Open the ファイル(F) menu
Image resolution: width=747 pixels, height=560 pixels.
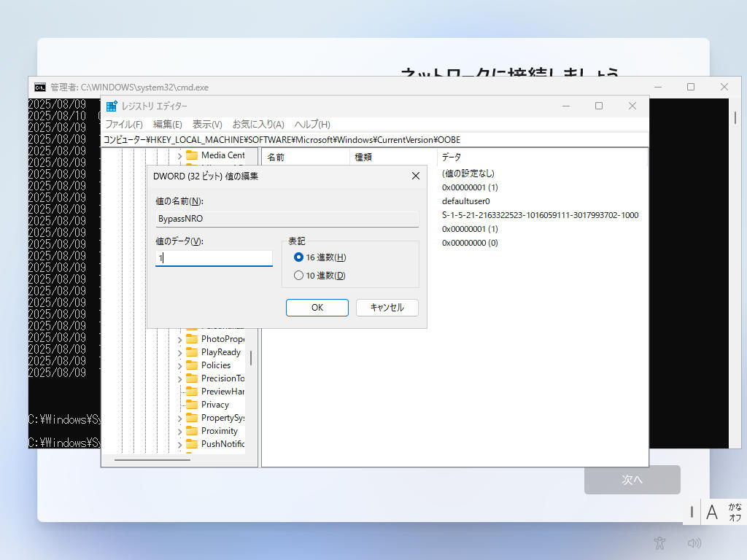[124, 124]
